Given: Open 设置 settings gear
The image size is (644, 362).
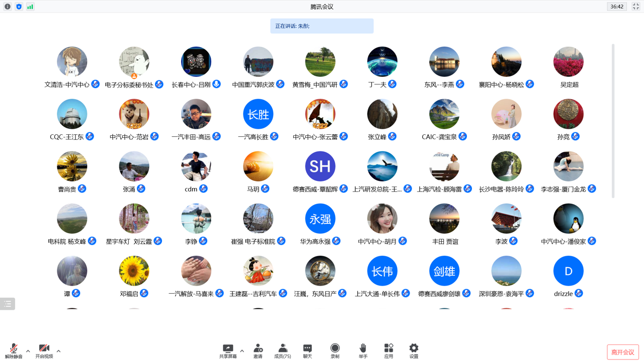Looking at the screenshot, I should click(x=414, y=351).
